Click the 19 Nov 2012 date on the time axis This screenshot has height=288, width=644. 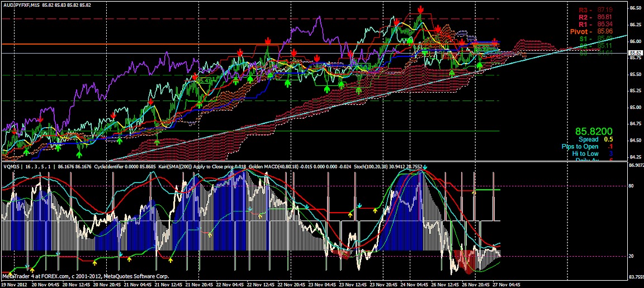click(x=15, y=284)
